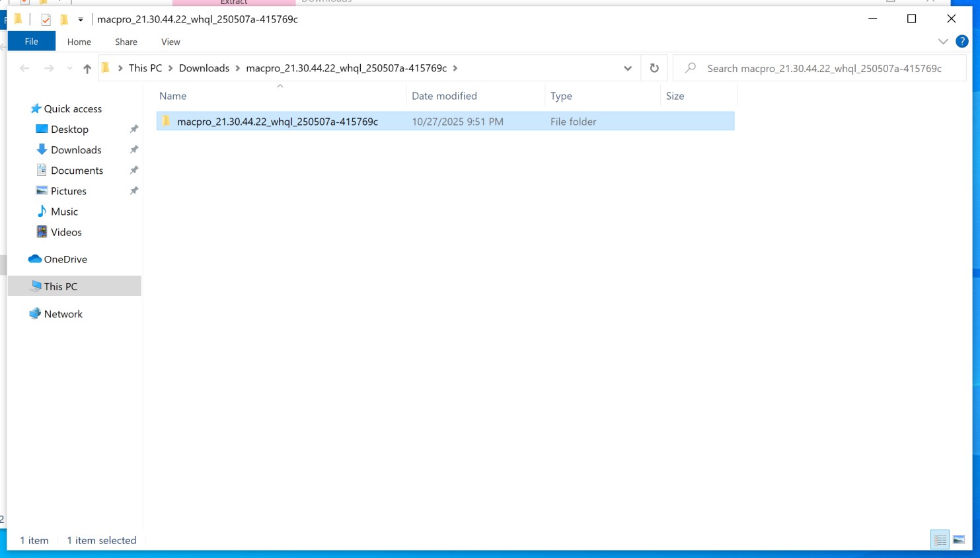Sort files by Date modified column
Image resolution: width=980 pixels, height=558 pixels.
[444, 96]
